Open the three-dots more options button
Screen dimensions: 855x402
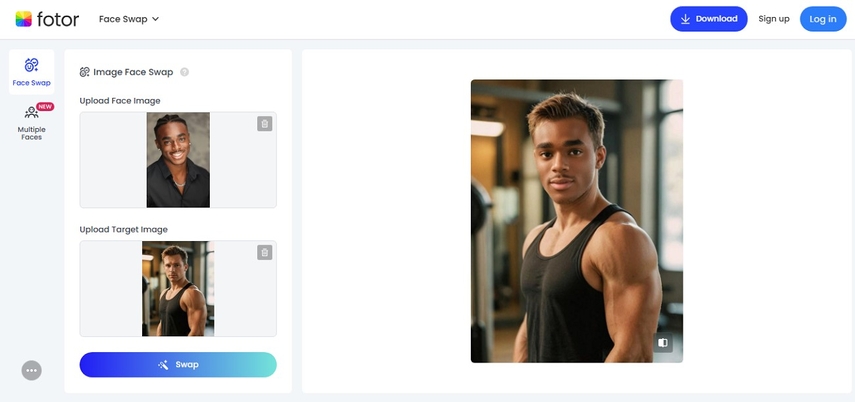pyautogui.click(x=32, y=371)
